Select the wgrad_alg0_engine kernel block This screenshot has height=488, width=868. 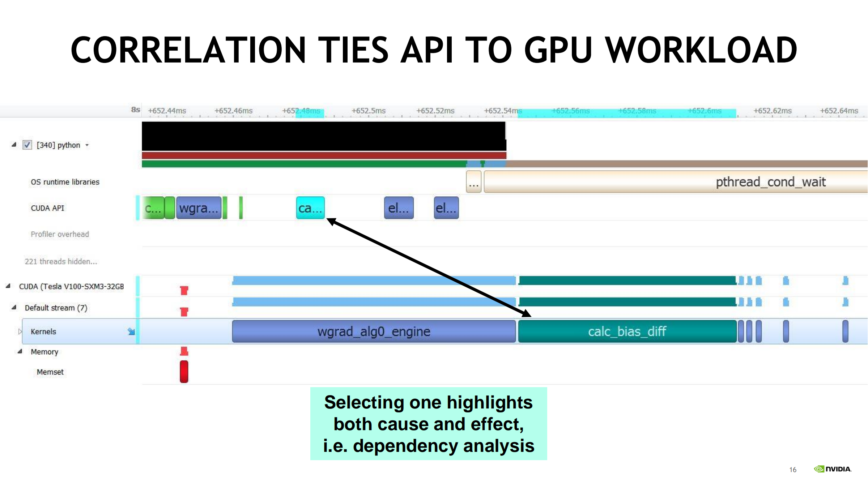tap(374, 331)
